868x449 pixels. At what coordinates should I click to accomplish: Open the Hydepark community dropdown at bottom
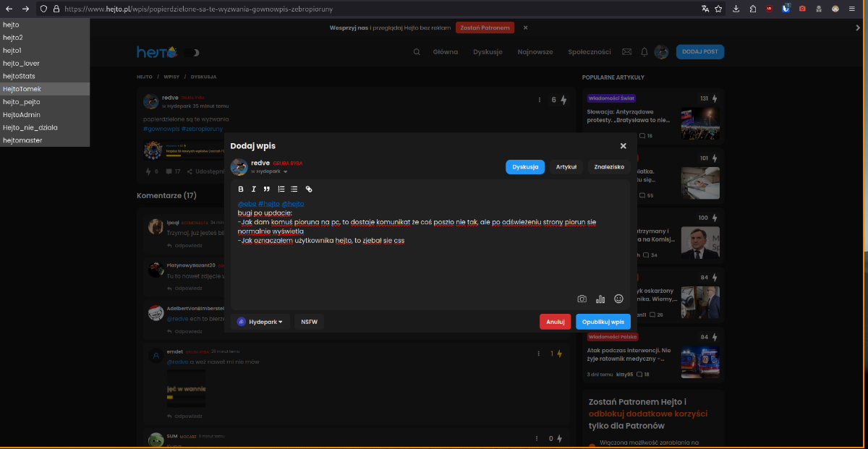point(260,322)
